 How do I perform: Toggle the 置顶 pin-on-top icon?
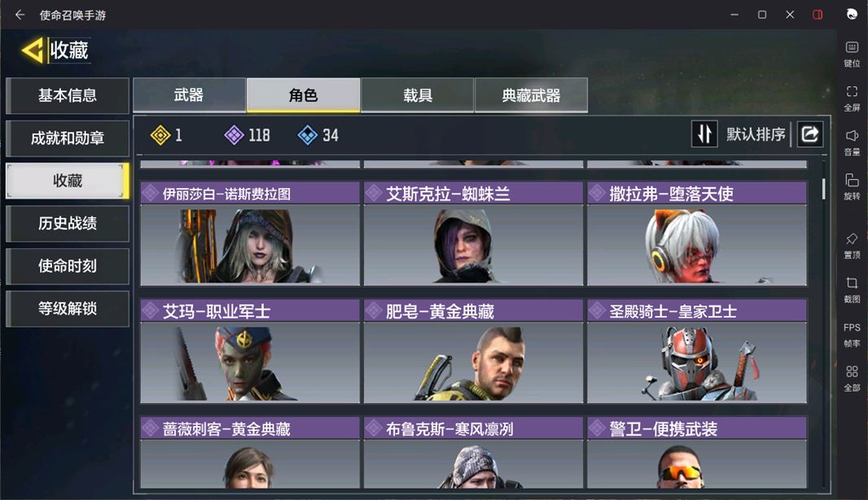coord(852,246)
